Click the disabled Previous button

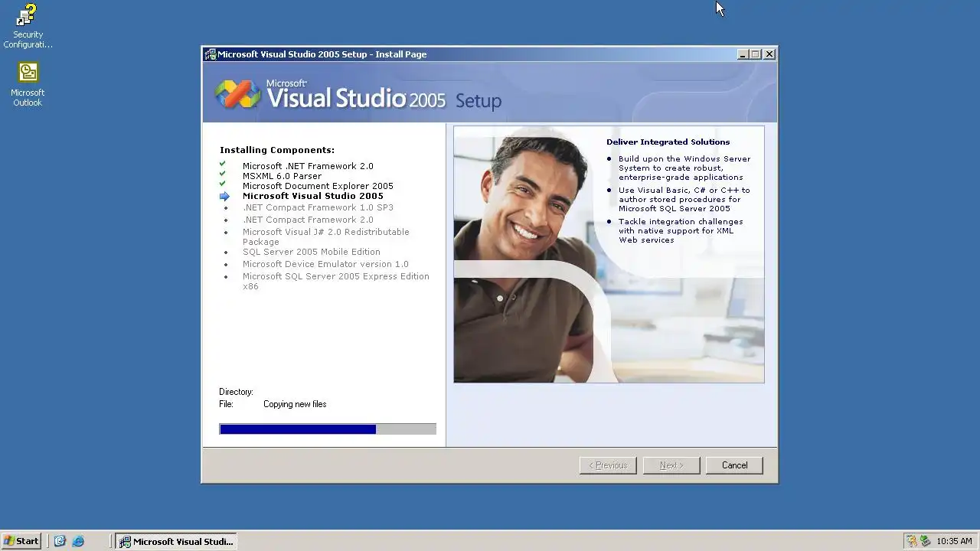(x=608, y=465)
